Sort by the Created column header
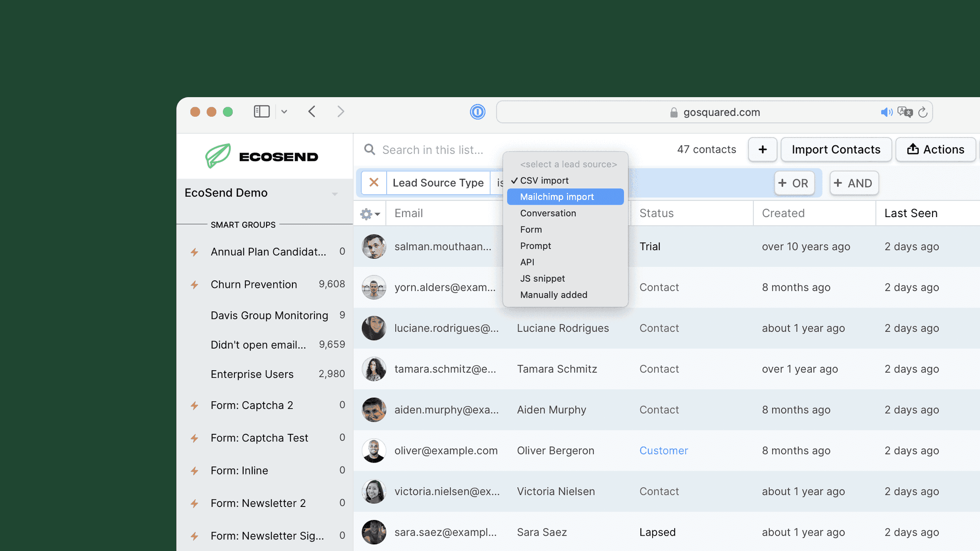This screenshot has width=980, height=551. [x=783, y=213]
